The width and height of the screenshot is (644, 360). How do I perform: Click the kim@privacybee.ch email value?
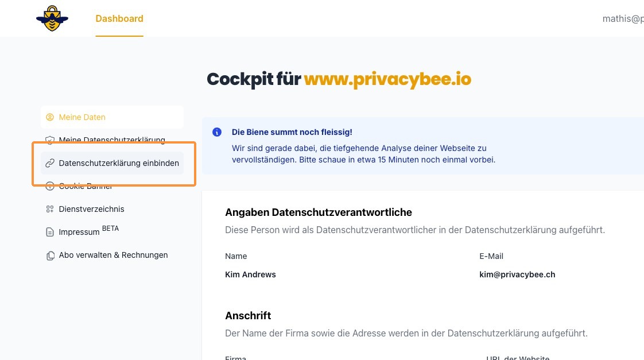[x=517, y=274]
